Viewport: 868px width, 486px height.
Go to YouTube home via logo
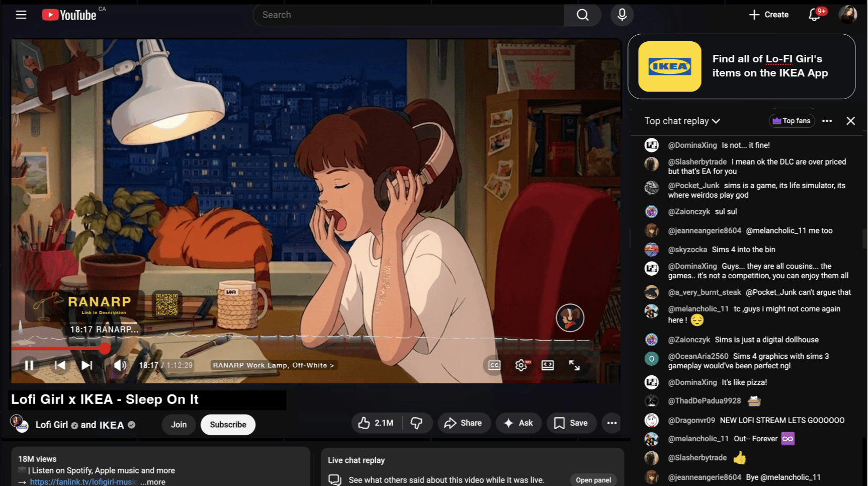[69, 15]
